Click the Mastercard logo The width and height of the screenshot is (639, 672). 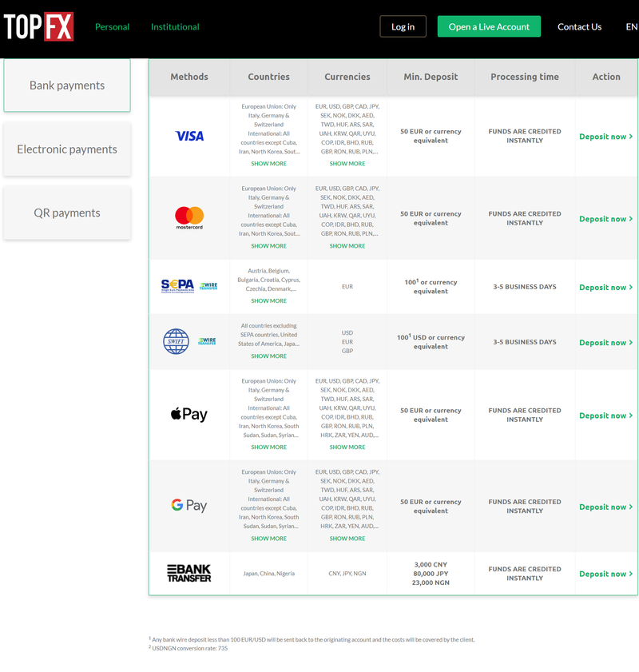[189, 218]
